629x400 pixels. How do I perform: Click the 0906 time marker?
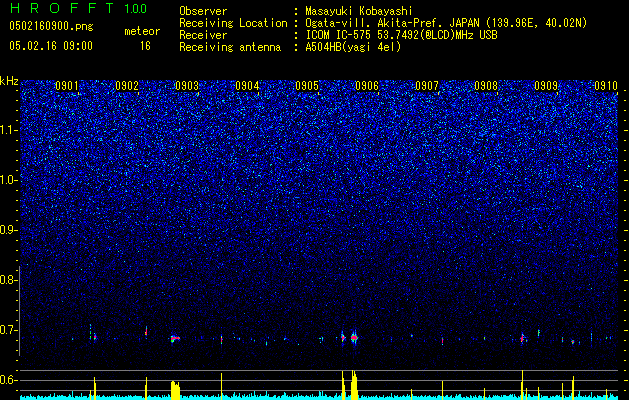point(367,86)
